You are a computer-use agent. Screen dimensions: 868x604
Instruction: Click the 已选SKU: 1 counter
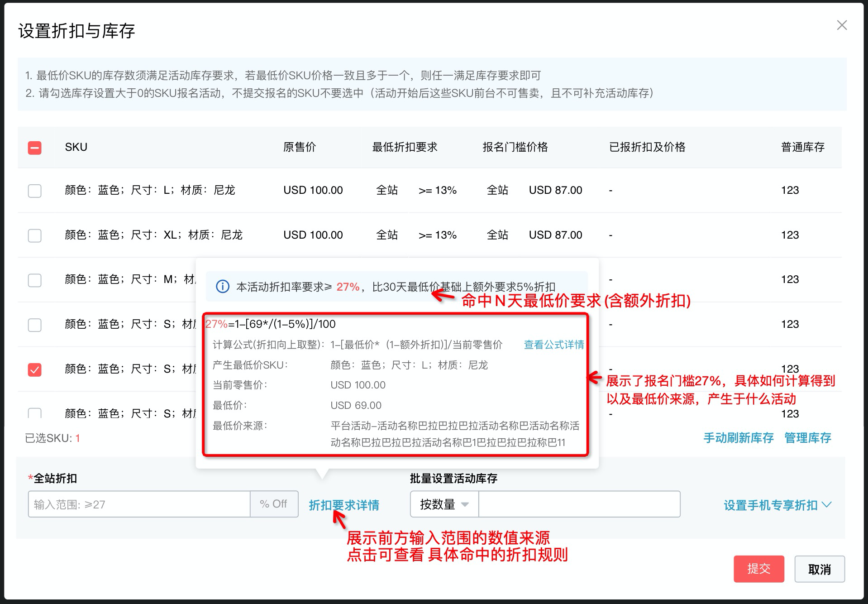52,438
